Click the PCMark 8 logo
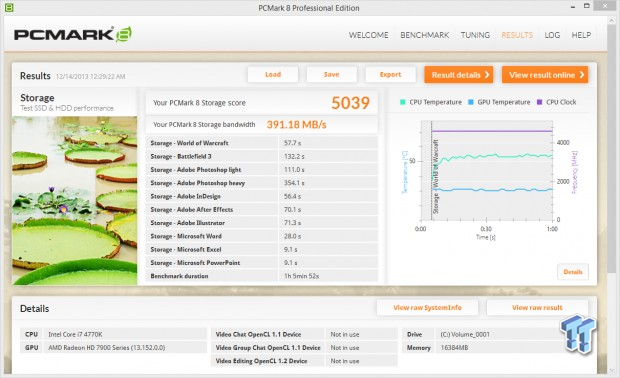Image resolution: width=620 pixels, height=378 pixels. (x=73, y=34)
